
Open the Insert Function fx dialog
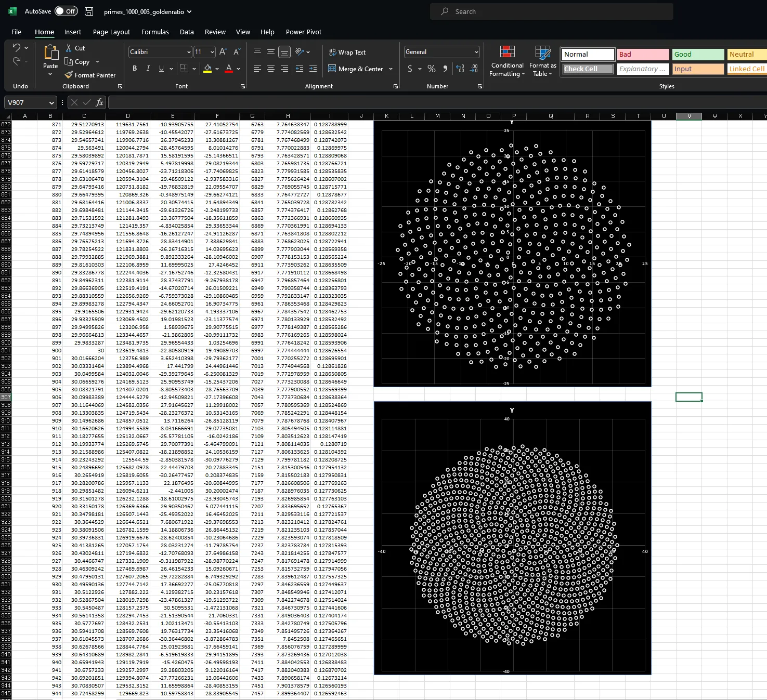[99, 102]
